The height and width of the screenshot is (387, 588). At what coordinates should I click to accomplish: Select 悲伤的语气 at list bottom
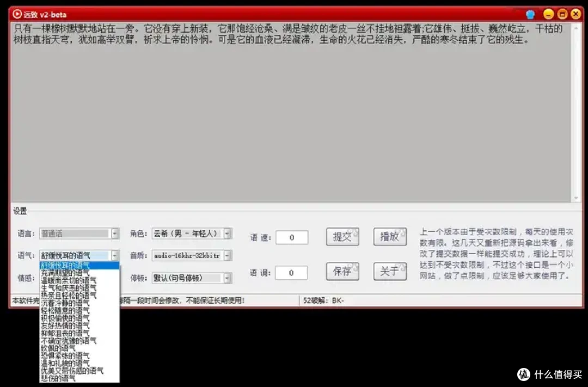click(79, 378)
